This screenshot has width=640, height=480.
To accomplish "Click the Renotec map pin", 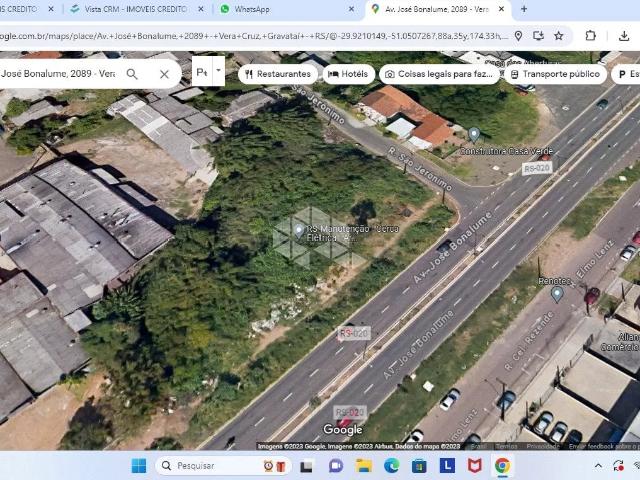I will click(557, 294).
